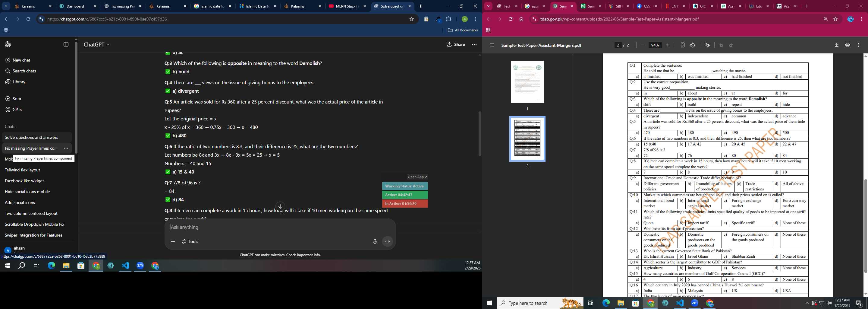Open options for Fix missing PrayerTimes chat
This screenshot has height=309, width=868.
click(x=66, y=148)
